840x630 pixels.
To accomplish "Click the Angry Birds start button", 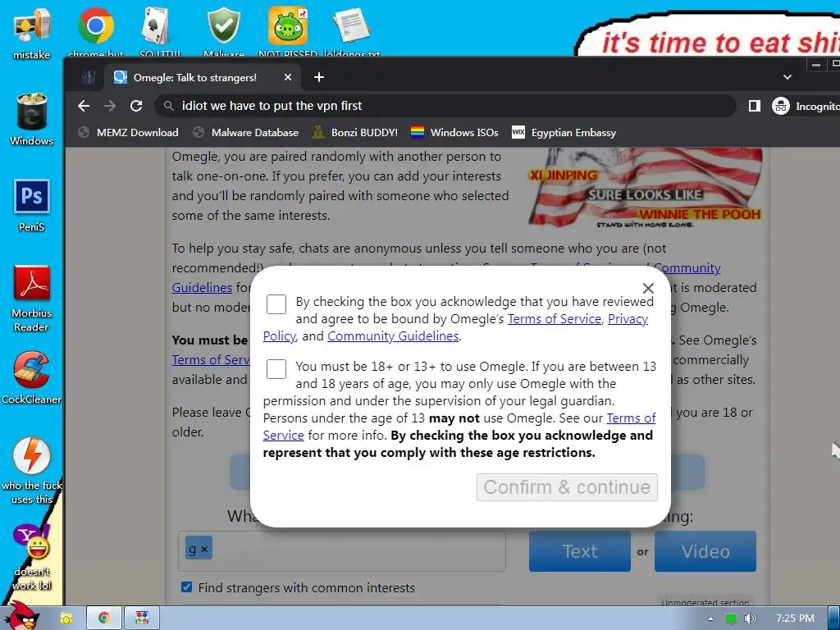I will [23, 617].
